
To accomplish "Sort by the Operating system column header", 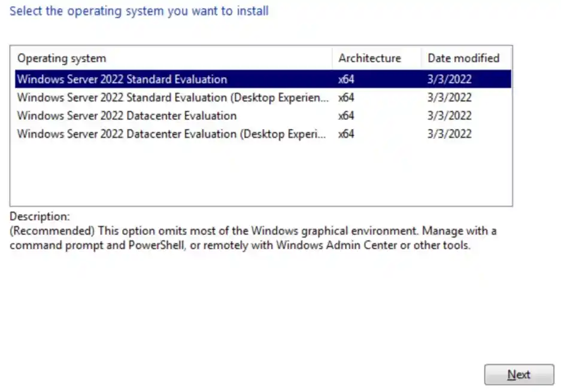I will tap(62, 58).
